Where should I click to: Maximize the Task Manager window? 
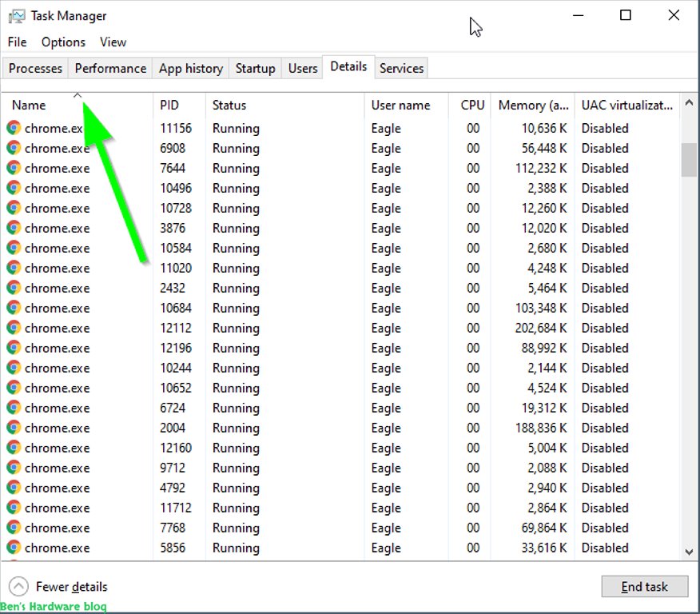coord(626,15)
